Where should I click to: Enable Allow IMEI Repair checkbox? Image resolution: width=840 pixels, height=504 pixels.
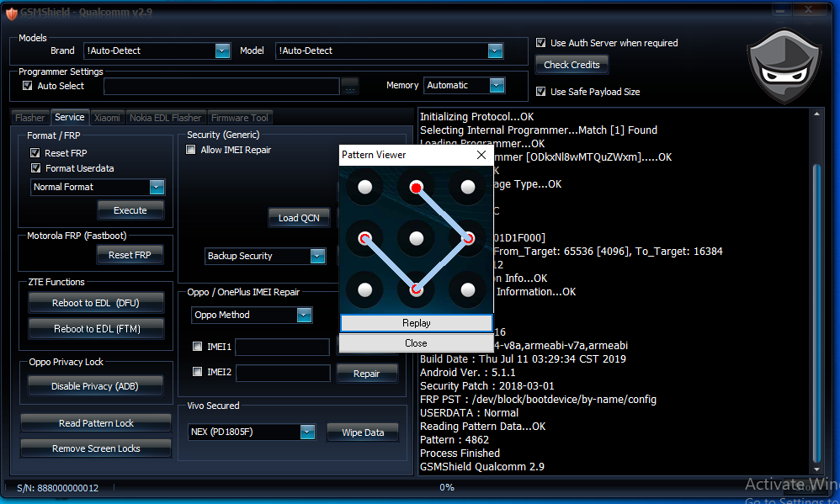click(191, 150)
